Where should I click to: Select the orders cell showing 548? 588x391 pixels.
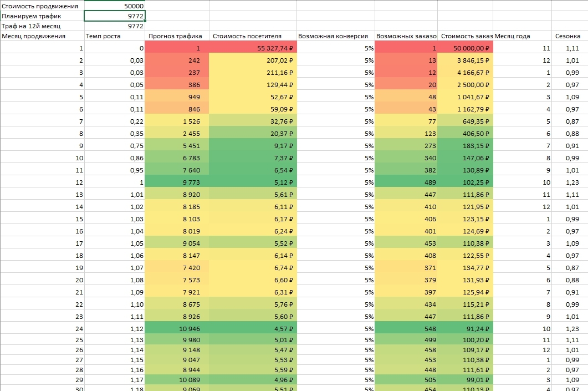406,329
